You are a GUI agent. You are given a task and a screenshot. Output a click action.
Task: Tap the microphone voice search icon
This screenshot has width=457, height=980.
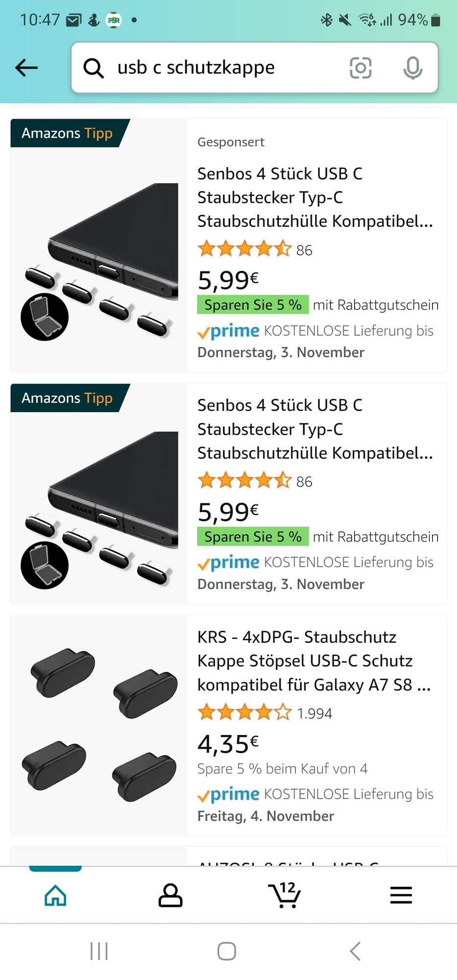413,68
